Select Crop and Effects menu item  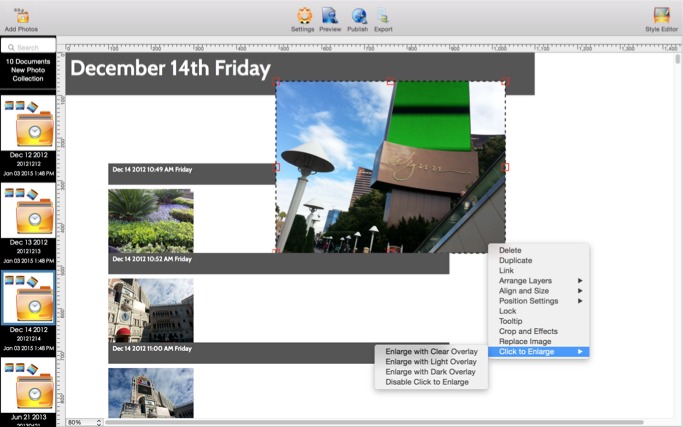tap(528, 331)
